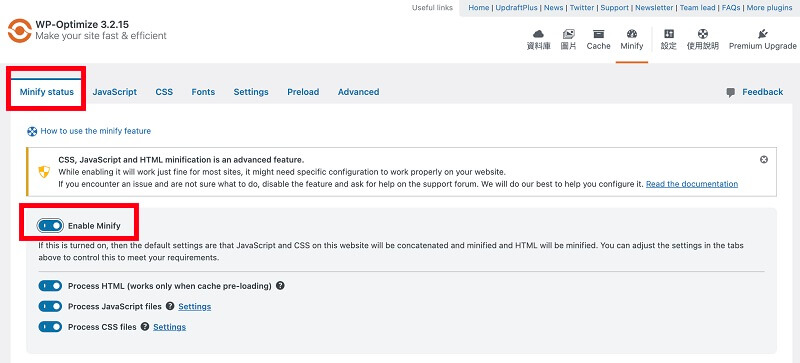Open How to use the minify feature
Screen dimensions: 800x363
pos(95,131)
